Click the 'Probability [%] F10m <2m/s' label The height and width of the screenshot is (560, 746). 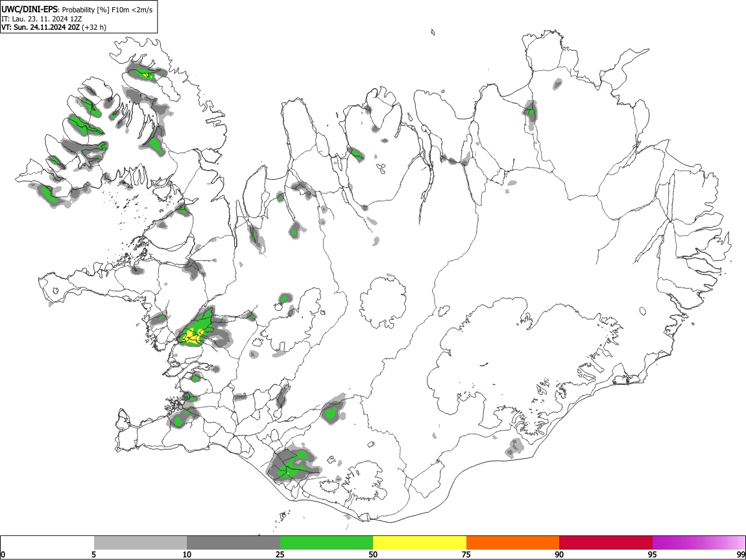point(108,10)
